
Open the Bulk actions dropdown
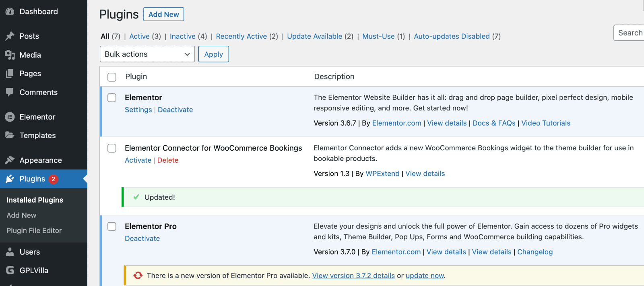click(147, 54)
